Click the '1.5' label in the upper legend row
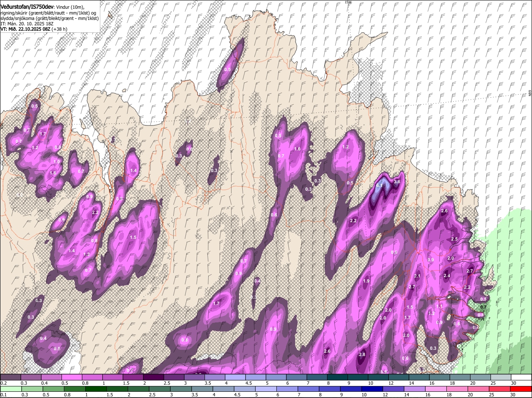This screenshot has width=532, height=398. coord(126,383)
